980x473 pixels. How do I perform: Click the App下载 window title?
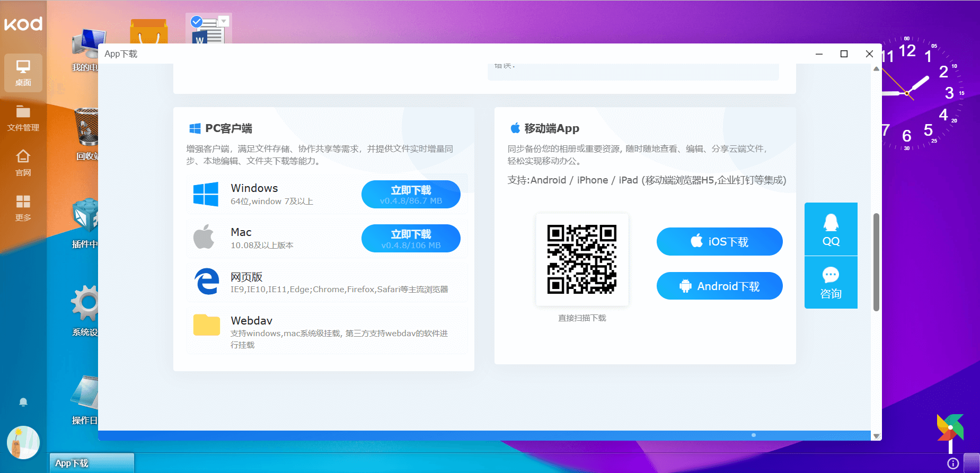121,54
